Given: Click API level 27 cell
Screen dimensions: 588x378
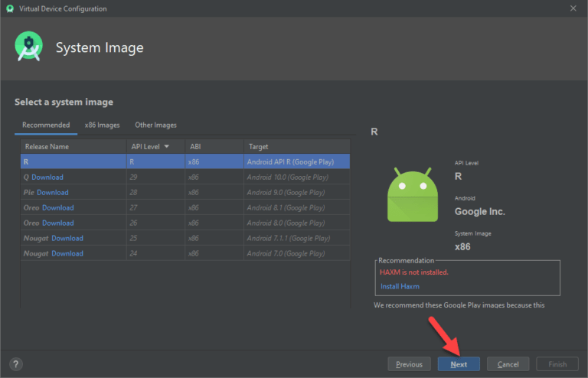Looking at the screenshot, I should [x=155, y=208].
